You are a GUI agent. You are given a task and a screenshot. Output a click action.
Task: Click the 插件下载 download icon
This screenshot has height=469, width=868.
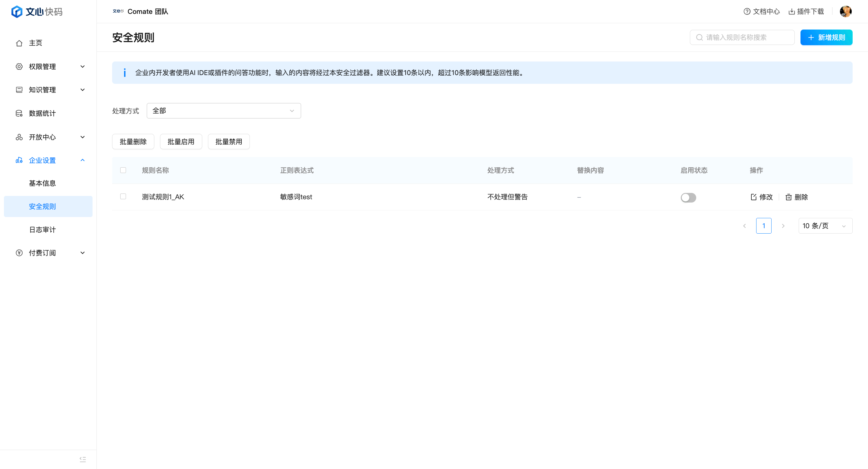pyautogui.click(x=791, y=12)
